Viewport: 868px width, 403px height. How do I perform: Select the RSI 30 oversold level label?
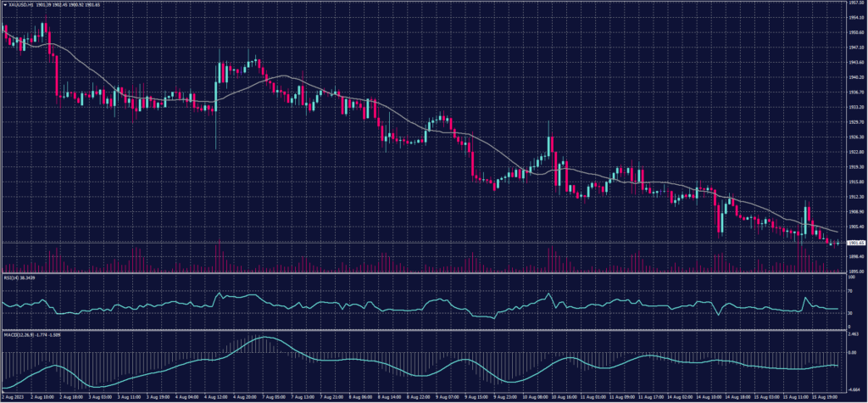[x=849, y=313]
